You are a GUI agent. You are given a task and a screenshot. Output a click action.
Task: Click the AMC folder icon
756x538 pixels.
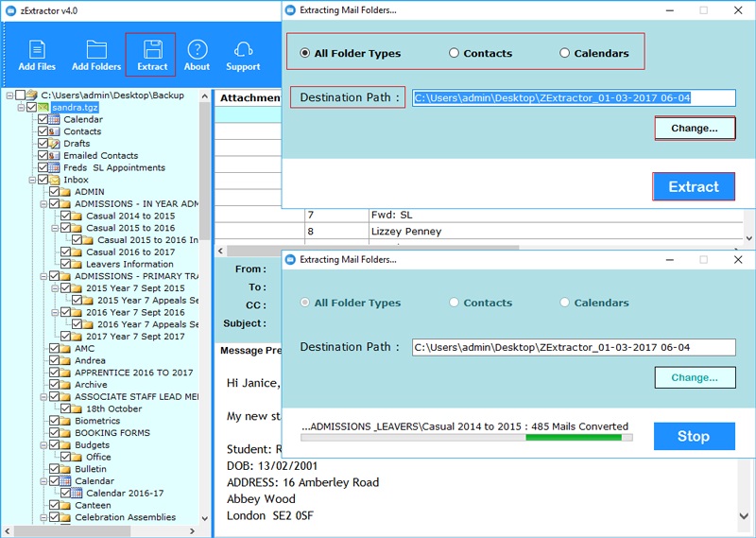point(65,348)
